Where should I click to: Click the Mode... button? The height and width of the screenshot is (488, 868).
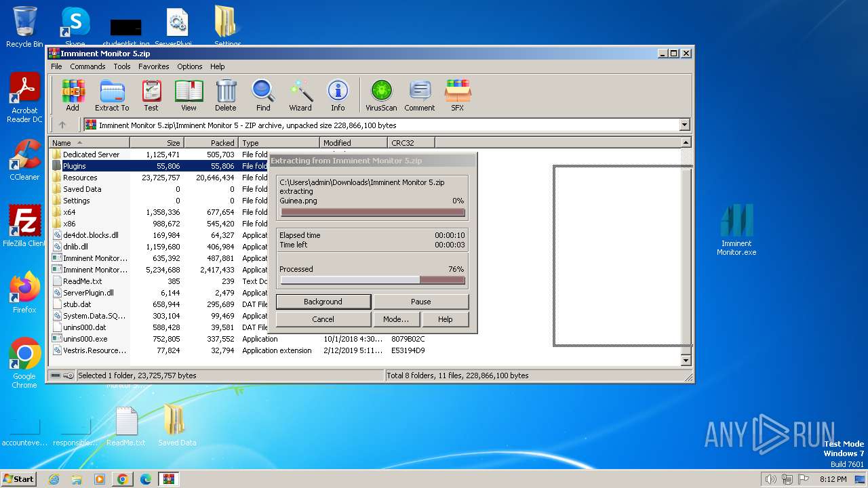(x=396, y=319)
